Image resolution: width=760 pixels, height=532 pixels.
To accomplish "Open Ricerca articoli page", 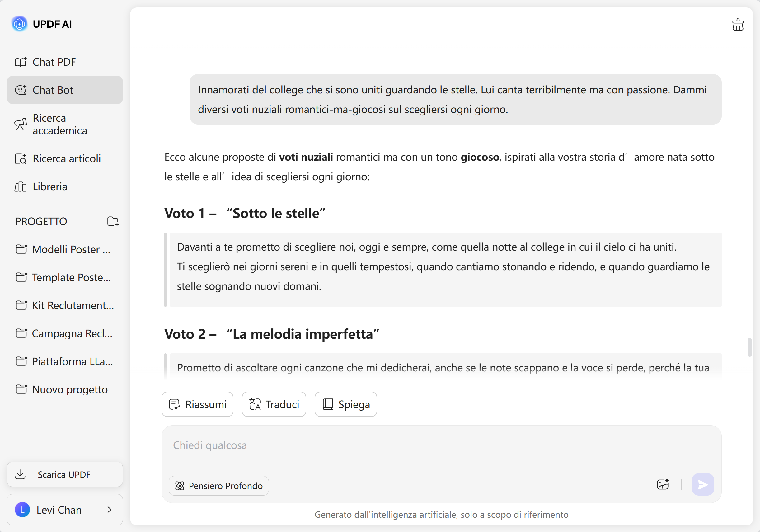I will (x=66, y=158).
